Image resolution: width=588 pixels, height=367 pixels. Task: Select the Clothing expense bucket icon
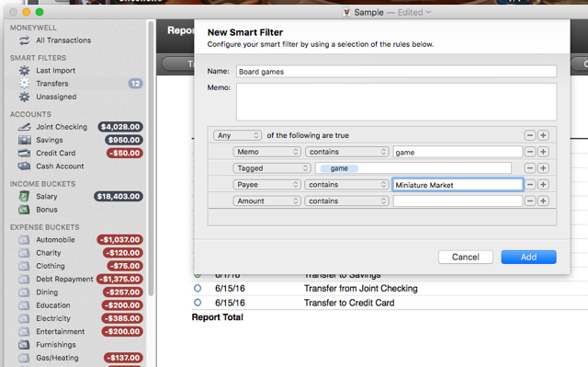[24, 266]
